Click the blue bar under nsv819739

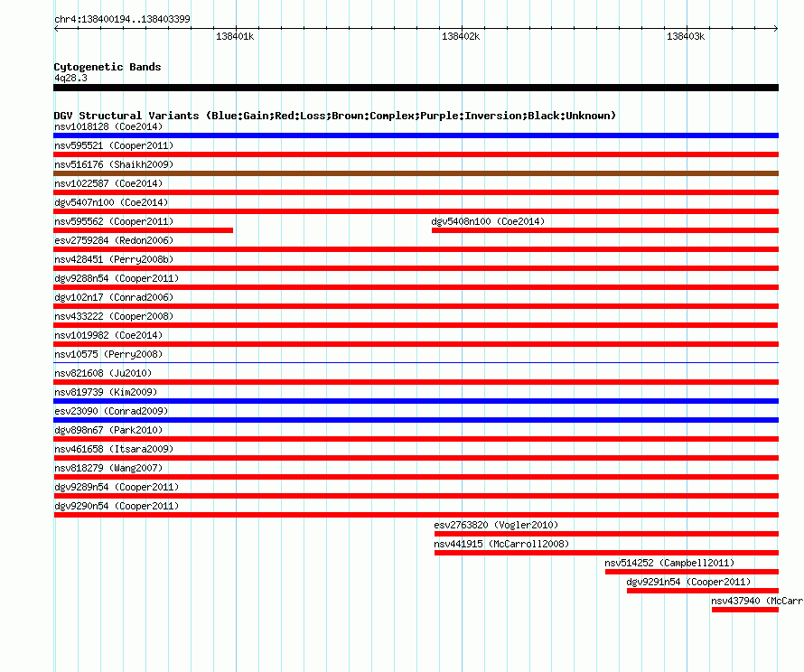416,401
